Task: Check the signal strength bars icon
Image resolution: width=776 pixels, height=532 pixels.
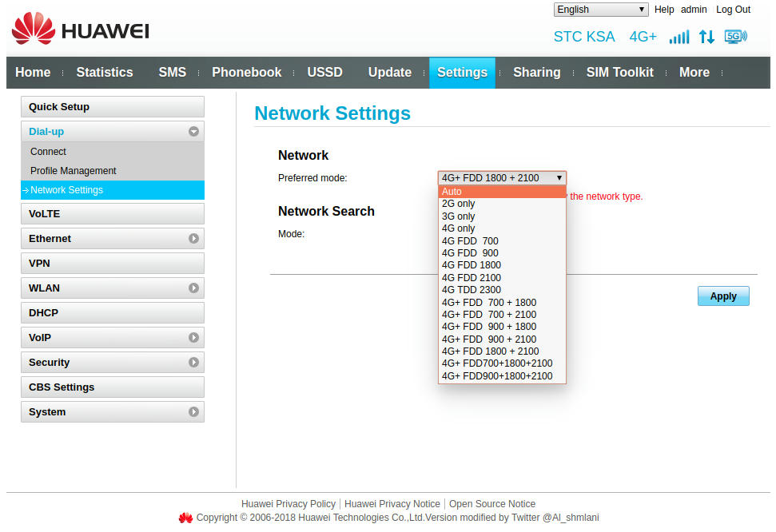Action: (679, 37)
